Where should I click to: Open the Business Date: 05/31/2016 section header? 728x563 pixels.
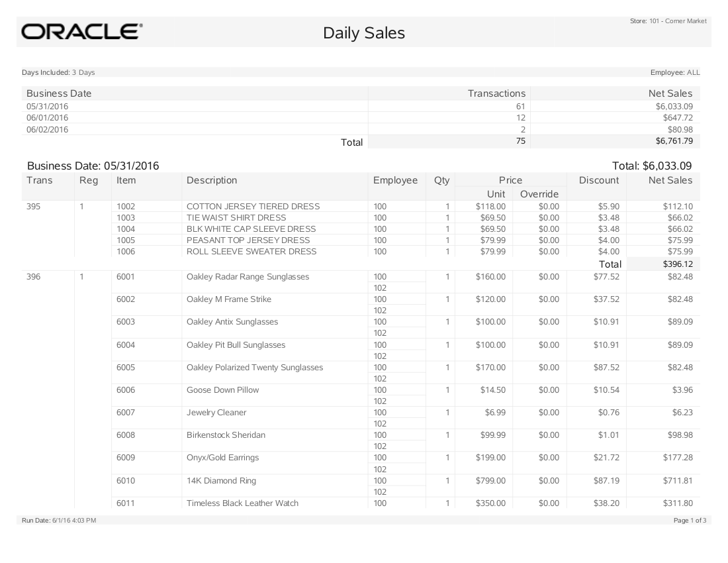(x=93, y=166)
